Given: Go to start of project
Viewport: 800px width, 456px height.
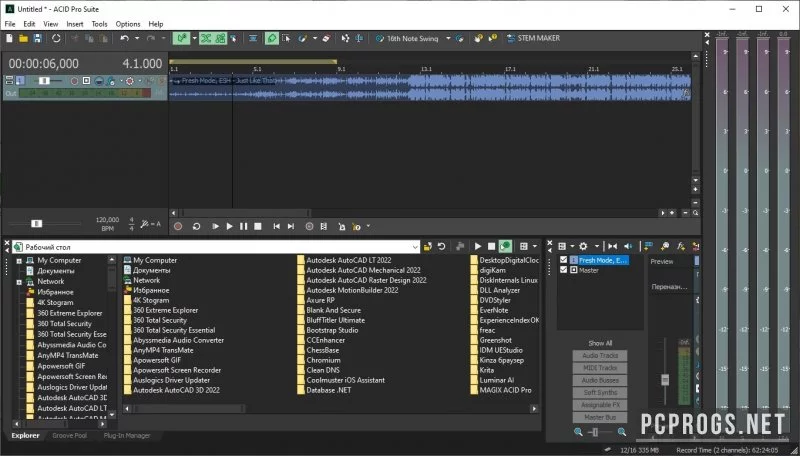Looking at the screenshot, I should point(277,226).
